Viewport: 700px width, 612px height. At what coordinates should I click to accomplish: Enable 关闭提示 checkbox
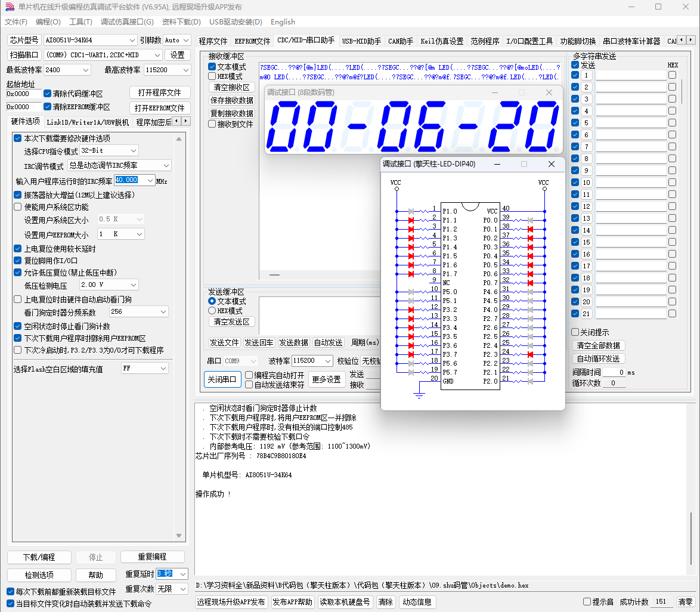(575, 332)
